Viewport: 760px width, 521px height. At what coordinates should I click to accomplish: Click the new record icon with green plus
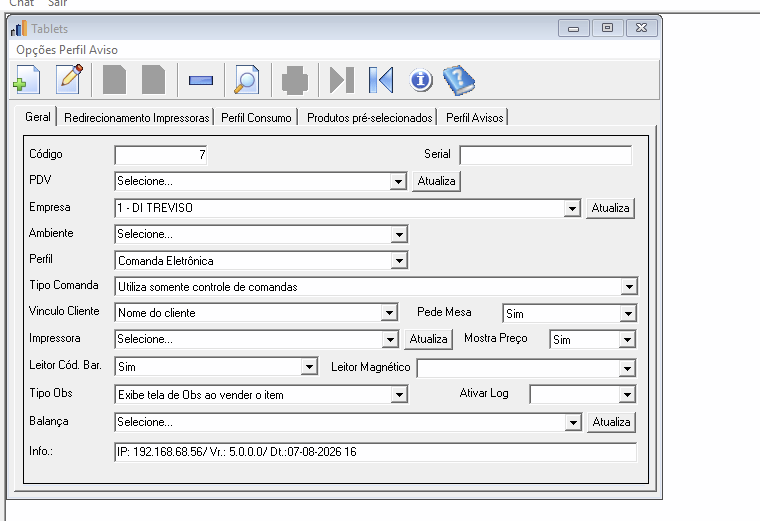click(x=27, y=79)
